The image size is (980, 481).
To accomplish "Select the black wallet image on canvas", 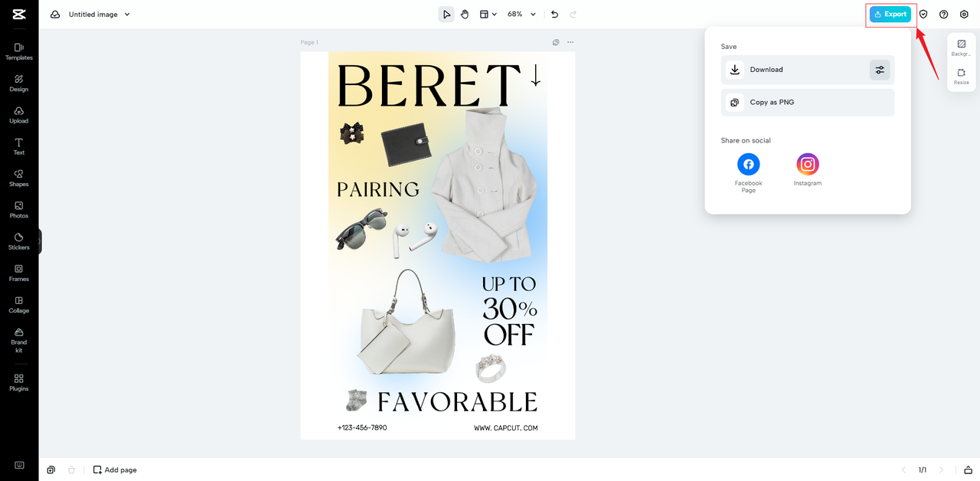I will [x=406, y=145].
